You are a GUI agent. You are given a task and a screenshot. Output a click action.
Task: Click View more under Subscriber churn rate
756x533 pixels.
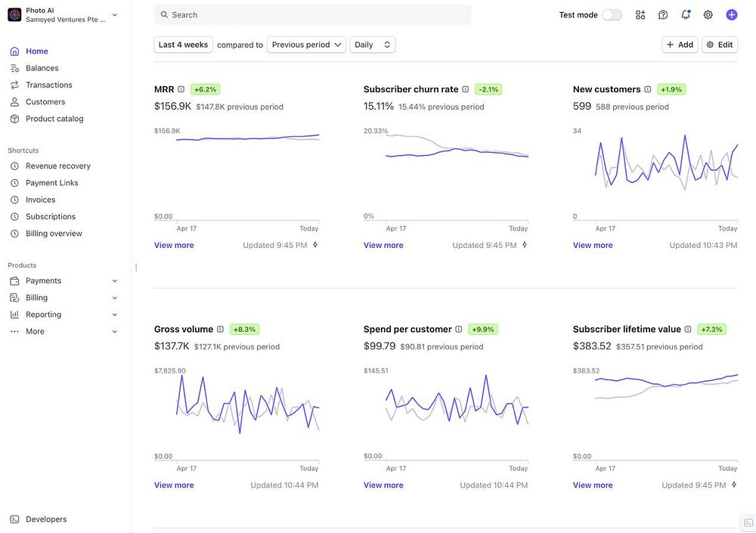pyautogui.click(x=383, y=245)
